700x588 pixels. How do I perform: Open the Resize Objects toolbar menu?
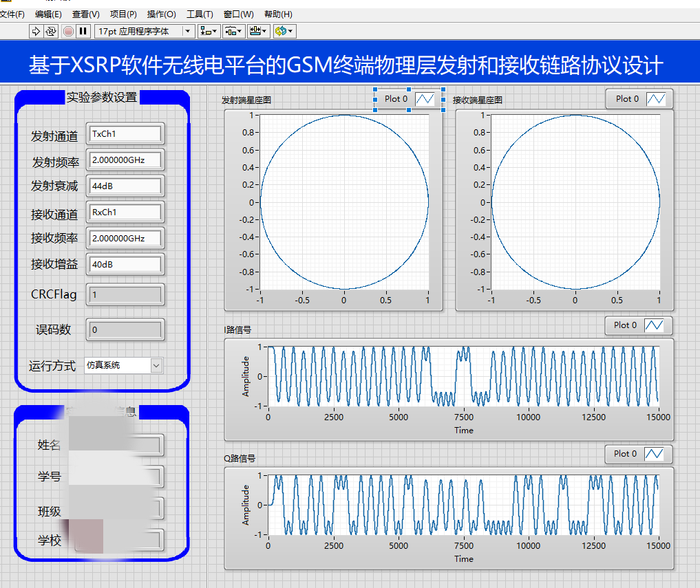(259, 31)
